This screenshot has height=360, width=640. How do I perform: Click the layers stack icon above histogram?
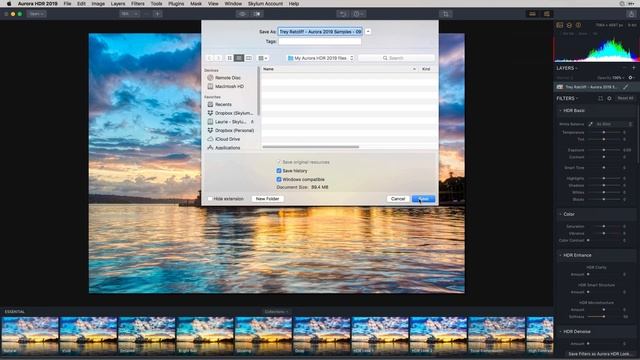[569, 25]
